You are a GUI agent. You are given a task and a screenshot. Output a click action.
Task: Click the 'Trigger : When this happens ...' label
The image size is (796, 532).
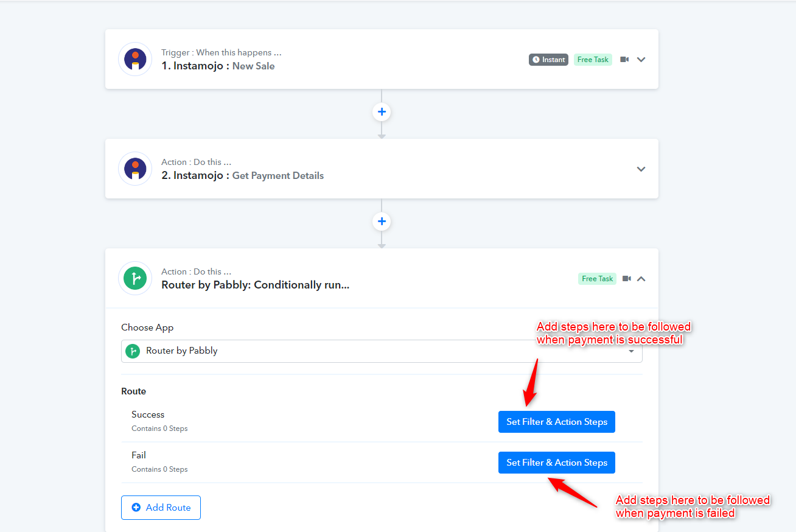click(x=222, y=52)
